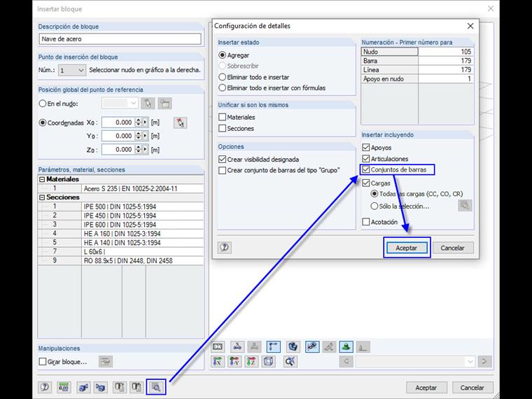This screenshot has height=399, width=532.
Task: Toggle the green support display icon
Action: [x=346, y=346]
